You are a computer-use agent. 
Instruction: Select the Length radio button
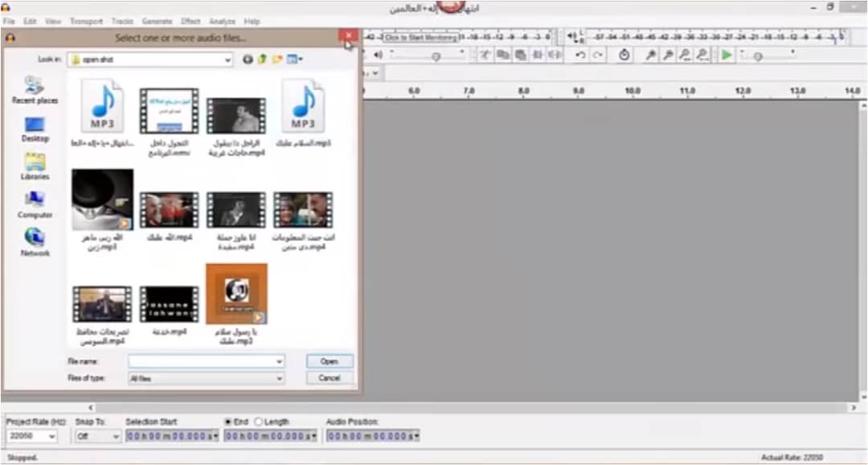(259, 422)
